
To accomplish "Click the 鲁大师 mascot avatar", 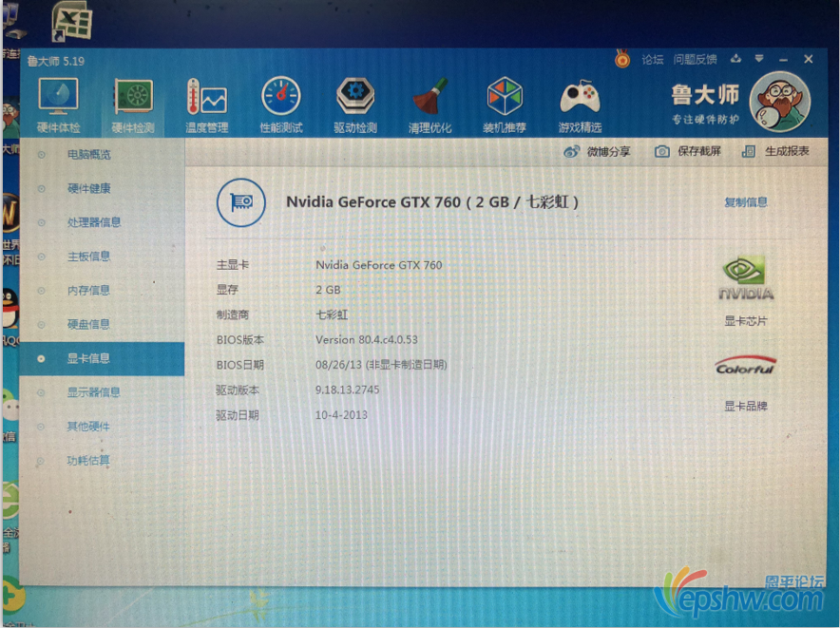I will coord(780,102).
